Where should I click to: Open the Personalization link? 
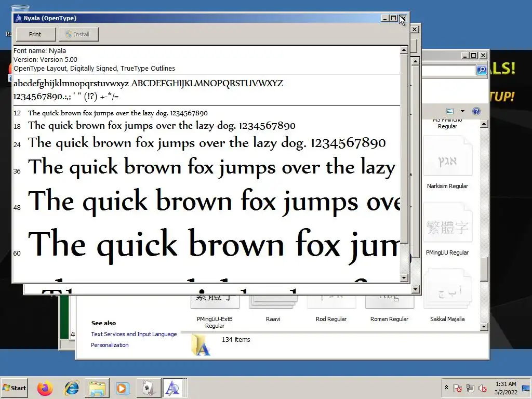110,345
